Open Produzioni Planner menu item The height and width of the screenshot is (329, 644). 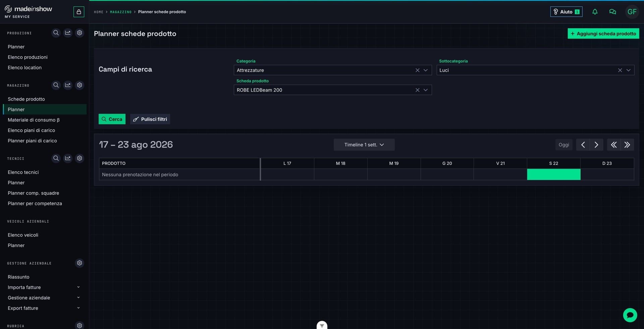16,47
